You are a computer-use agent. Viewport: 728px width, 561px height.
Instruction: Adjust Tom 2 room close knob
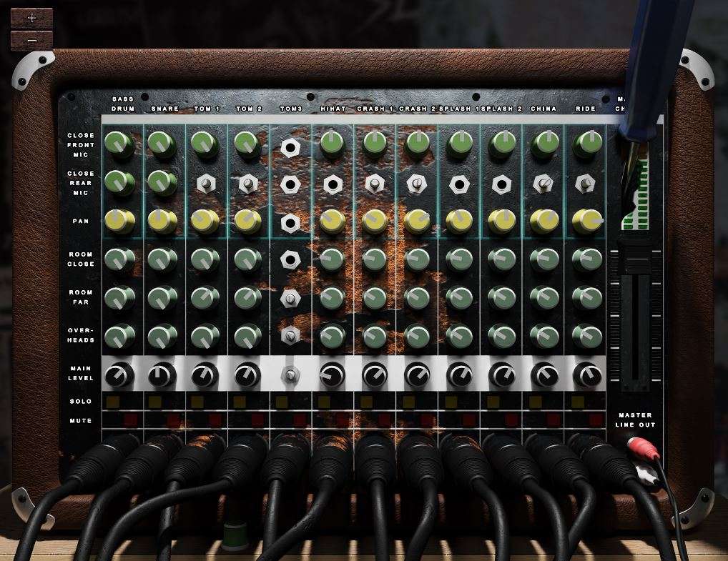coord(247,259)
